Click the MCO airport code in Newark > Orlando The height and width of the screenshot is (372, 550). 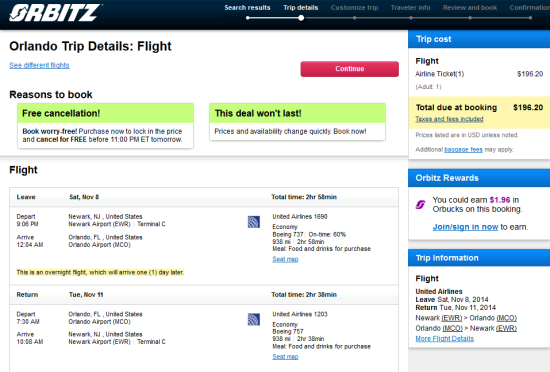click(x=507, y=318)
